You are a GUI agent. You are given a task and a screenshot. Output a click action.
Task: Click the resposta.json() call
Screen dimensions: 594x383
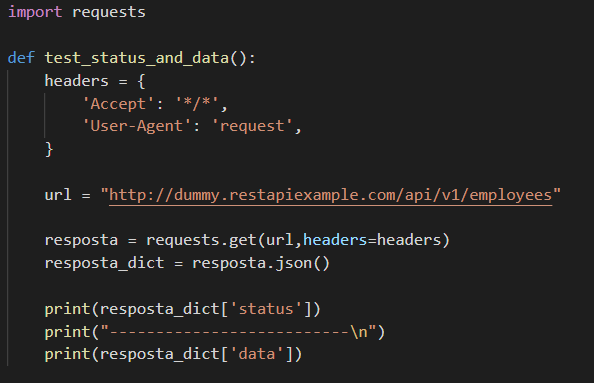[261, 263]
